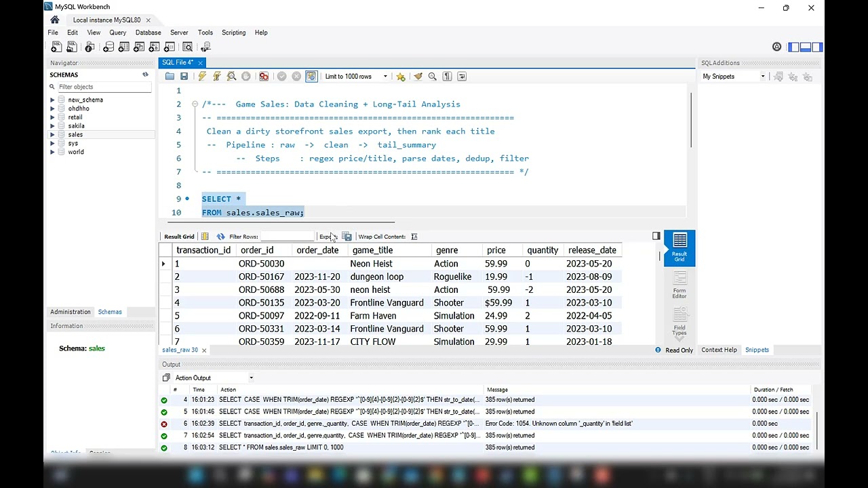
Task: Open Workbench preferences gear icon
Action: click(x=776, y=47)
